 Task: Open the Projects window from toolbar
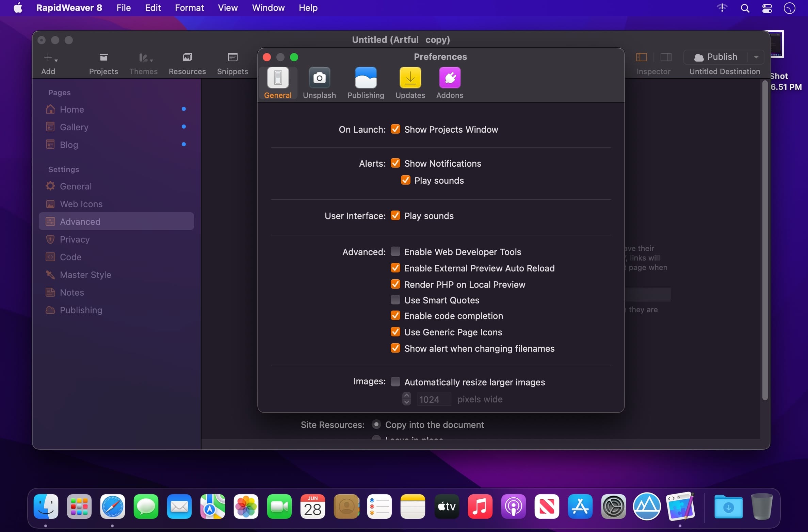click(103, 64)
